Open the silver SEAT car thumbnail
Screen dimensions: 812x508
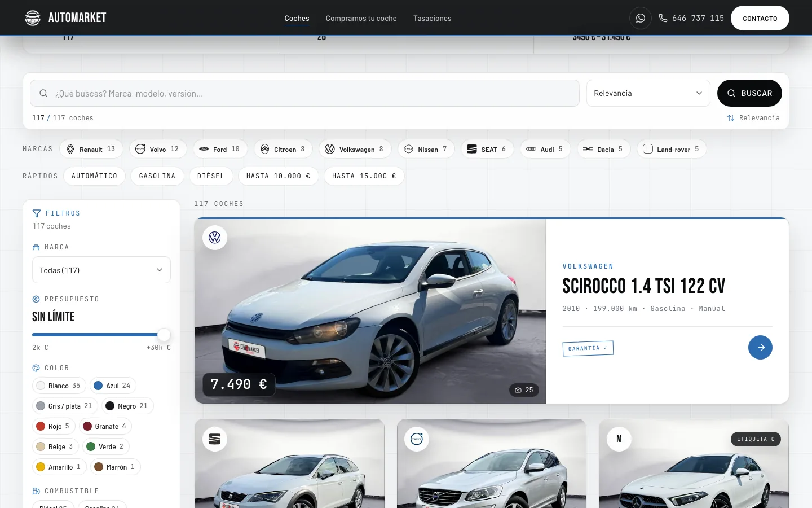pyautogui.click(x=289, y=464)
